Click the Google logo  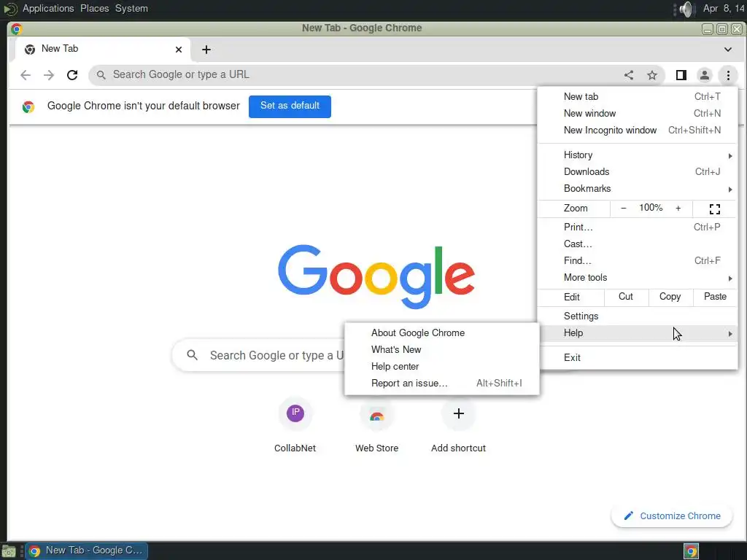point(376,276)
